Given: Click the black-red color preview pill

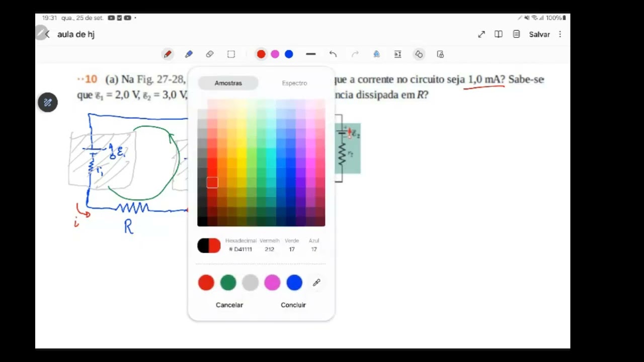Looking at the screenshot, I should point(209,245).
